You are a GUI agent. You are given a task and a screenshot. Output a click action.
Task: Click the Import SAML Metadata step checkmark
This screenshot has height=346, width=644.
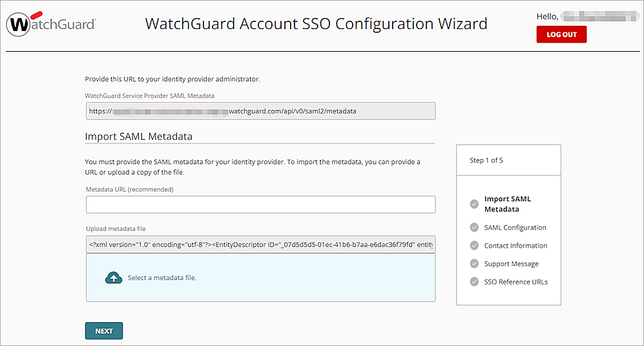[475, 204]
